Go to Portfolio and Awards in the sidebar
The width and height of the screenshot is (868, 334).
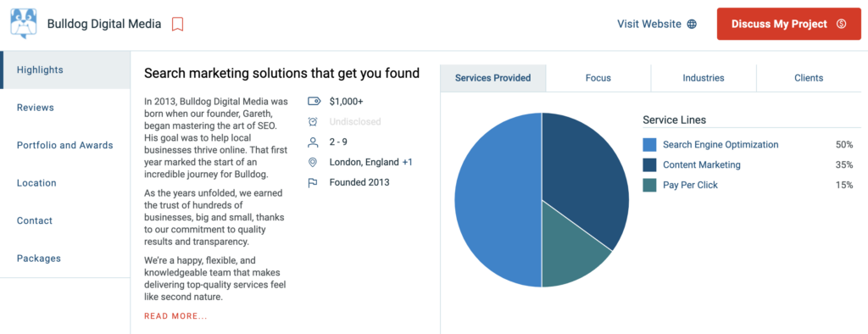65,145
